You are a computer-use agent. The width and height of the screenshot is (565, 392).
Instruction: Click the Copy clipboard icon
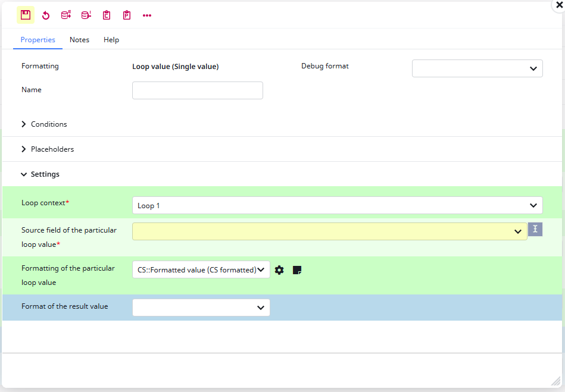106,15
